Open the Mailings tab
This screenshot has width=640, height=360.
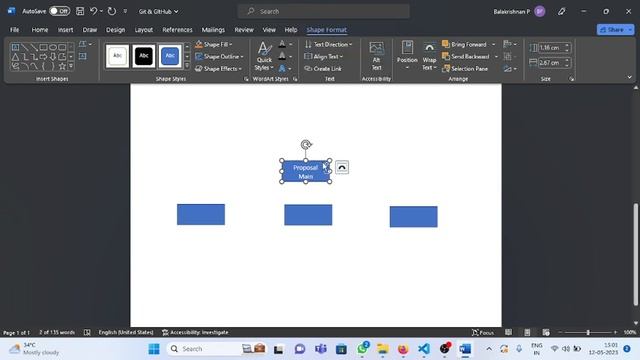tap(213, 30)
